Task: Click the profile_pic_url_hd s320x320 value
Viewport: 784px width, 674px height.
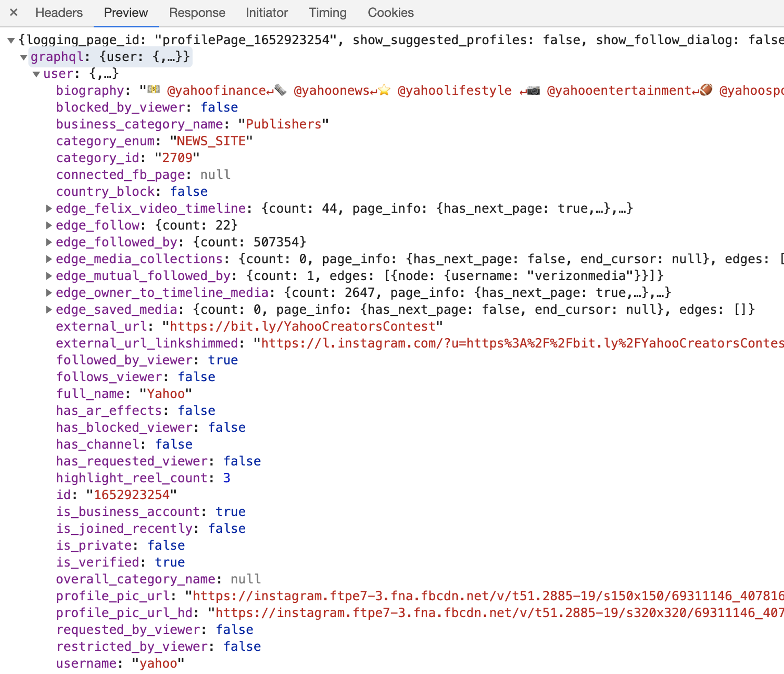Action: pyautogui.click(x=496, y=613)
